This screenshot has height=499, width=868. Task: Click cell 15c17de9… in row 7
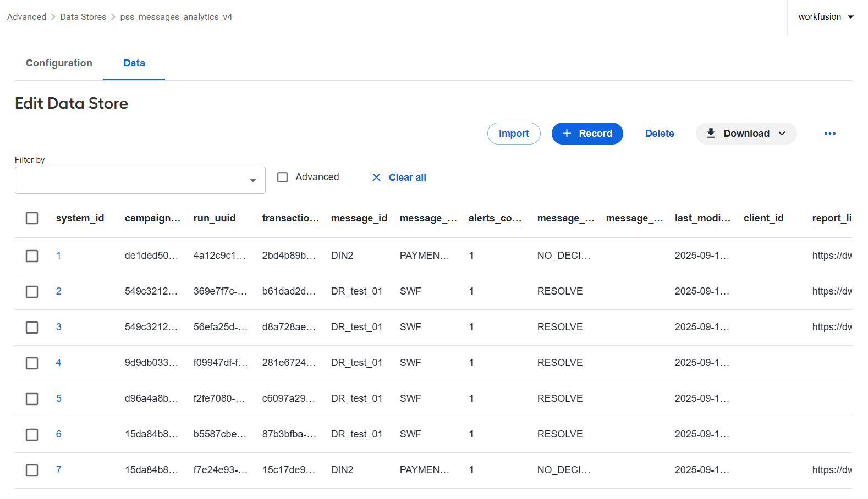click(289, 470)
